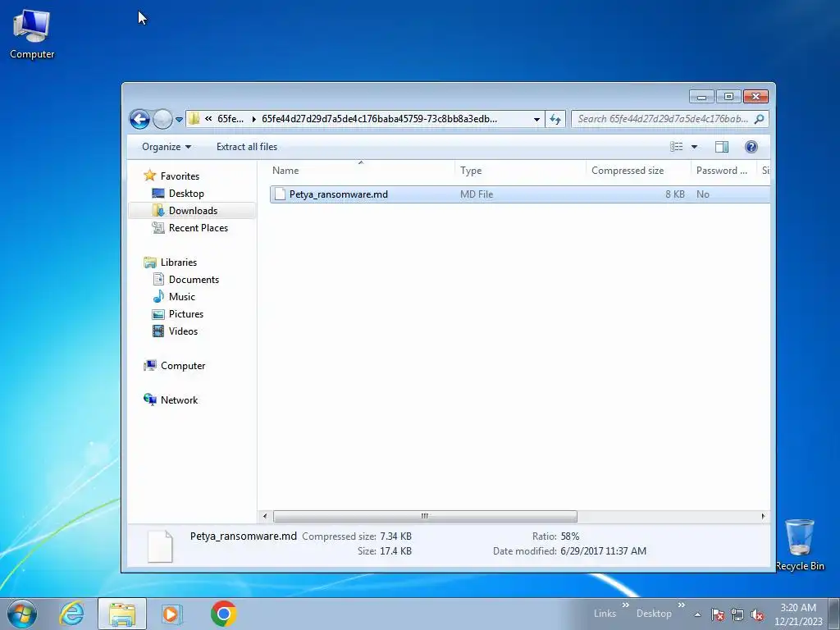Sort by the Name column header
The image size is (840, 630).
pyautogui.click(x=361, y=171)
